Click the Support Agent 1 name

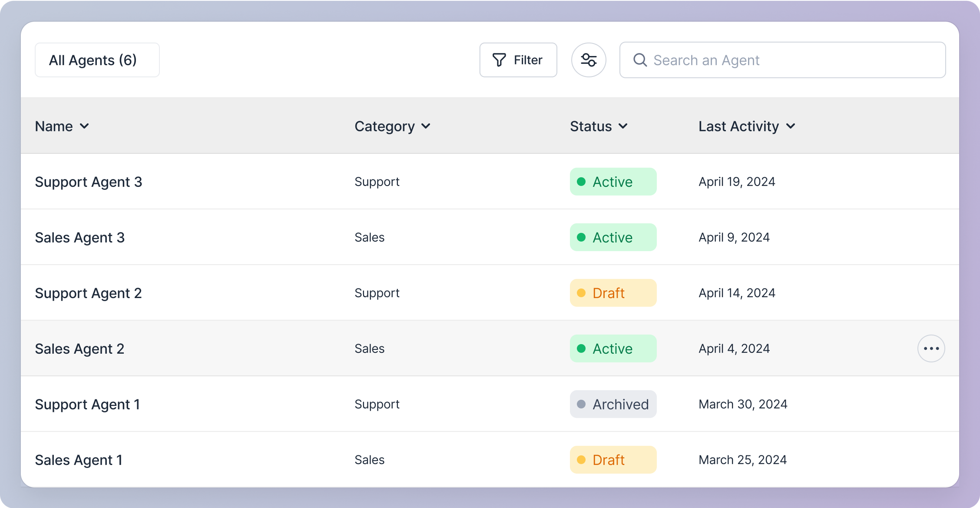(87, 404)
